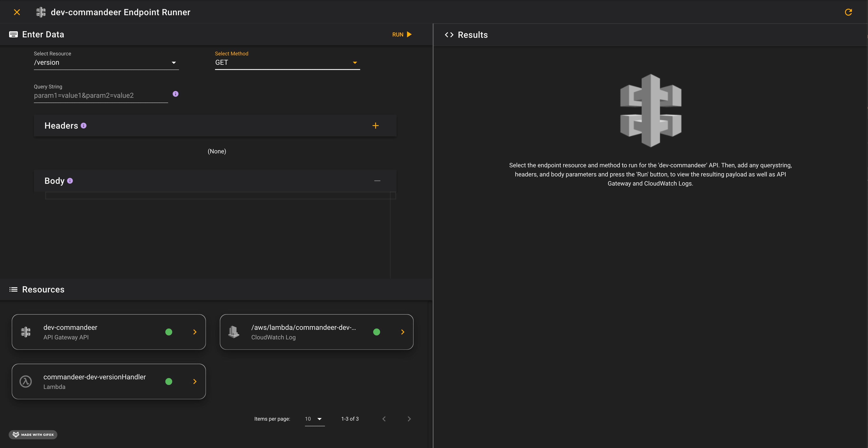The image size is (868, 448).
Task: Run the endpoint request
Action: tap(402, 34)
